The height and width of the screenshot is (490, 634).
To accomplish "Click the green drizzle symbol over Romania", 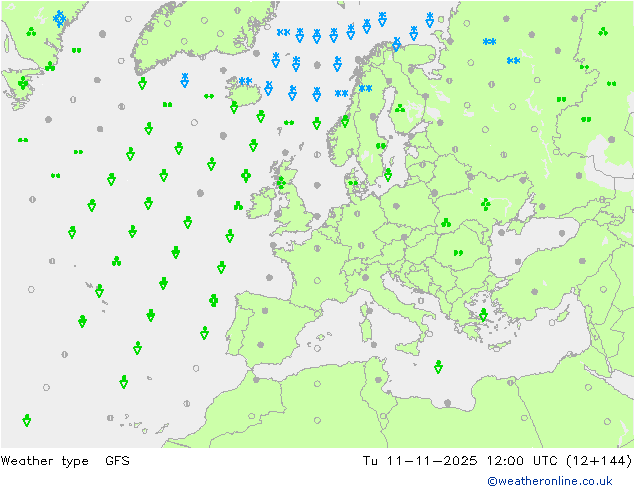I will click(458, 253).
